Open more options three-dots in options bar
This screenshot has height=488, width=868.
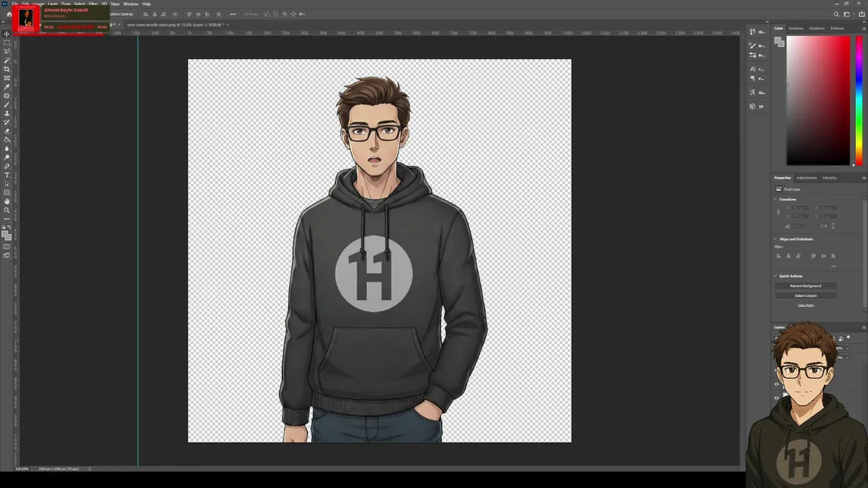233,14
